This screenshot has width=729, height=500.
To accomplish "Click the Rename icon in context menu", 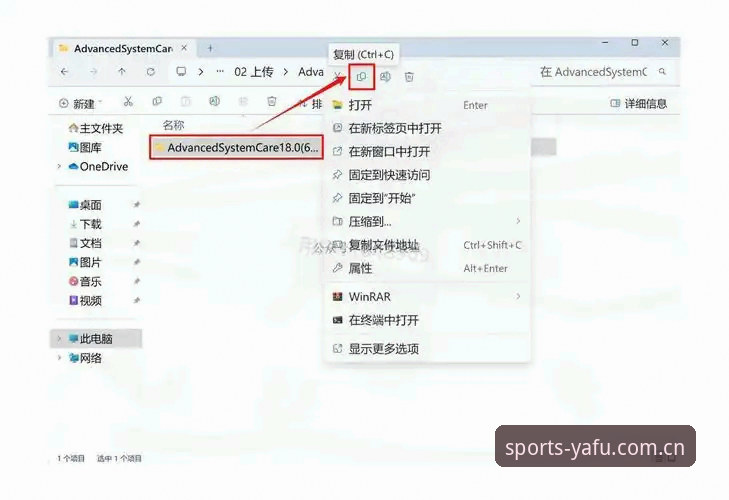I will [x=385, y=77].
